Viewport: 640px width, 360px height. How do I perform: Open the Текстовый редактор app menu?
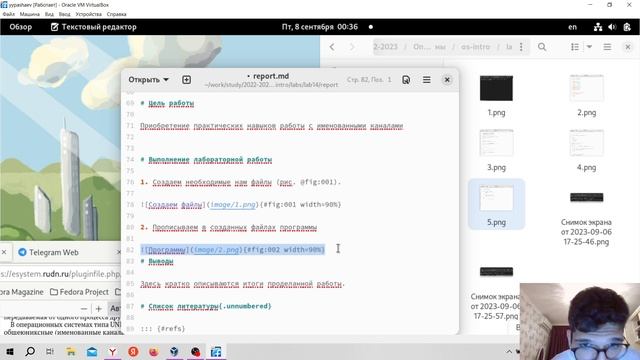tap(93, 27)
